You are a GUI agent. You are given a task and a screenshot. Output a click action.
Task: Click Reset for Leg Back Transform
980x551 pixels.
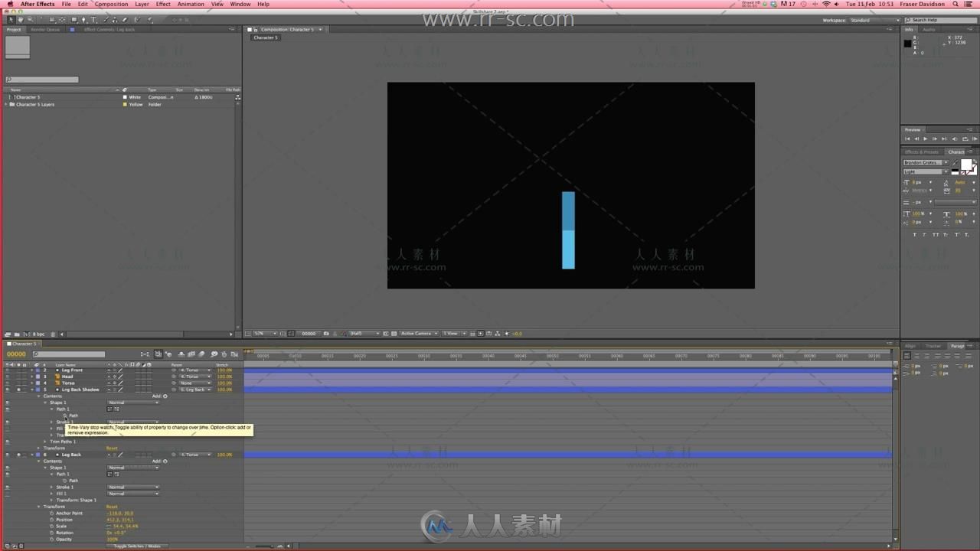112,507
